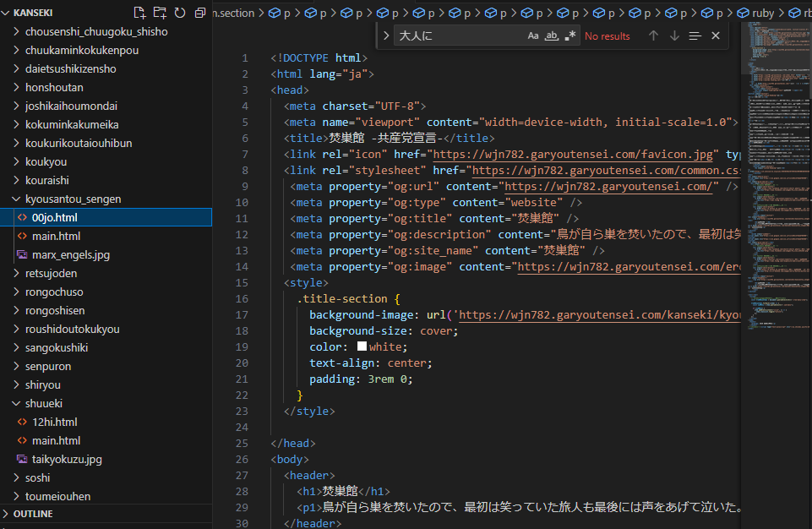Toggle Match Whole Word option
812x529 pixels.
(x=551, y=35)
